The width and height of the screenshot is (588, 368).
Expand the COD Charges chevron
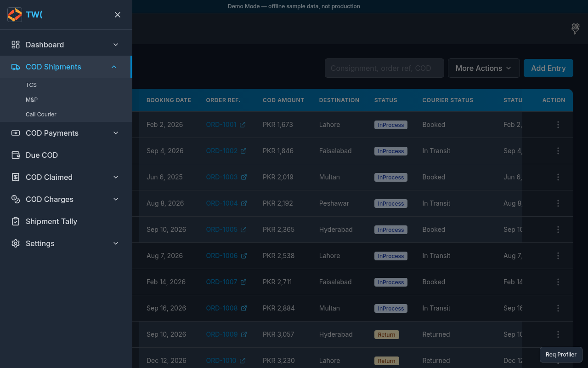[x=116, y=199]
